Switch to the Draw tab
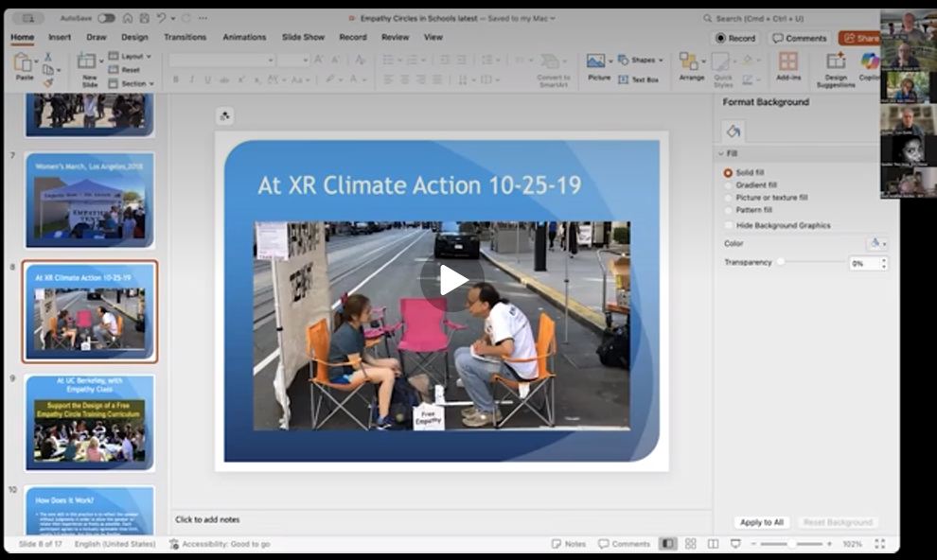937x560 pixels. (x=97, y=37)
